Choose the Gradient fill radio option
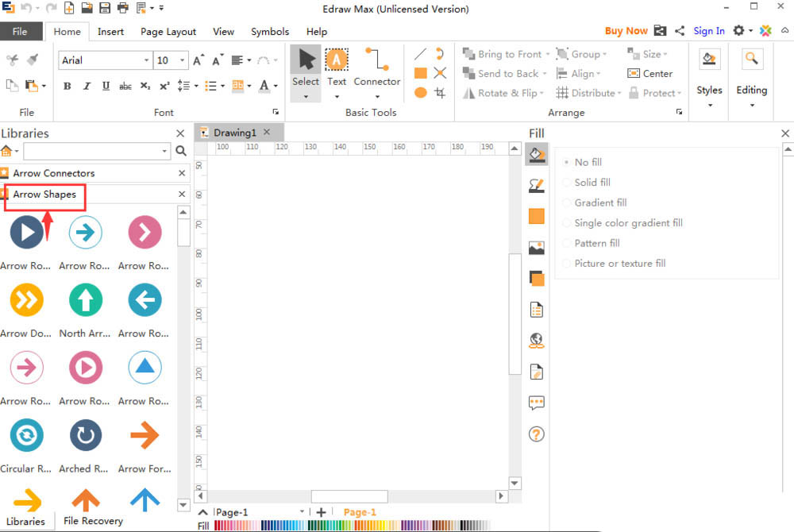This screenshot has height=532, width=794. point(566,202)
